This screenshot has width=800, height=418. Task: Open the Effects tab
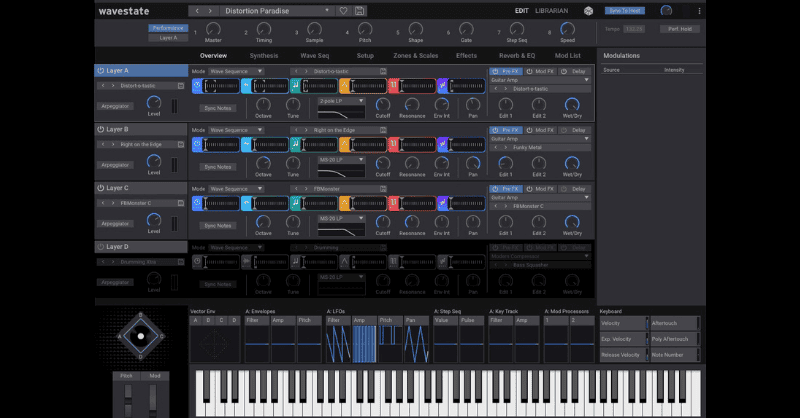pyautogui.click(x=466, y=56)
